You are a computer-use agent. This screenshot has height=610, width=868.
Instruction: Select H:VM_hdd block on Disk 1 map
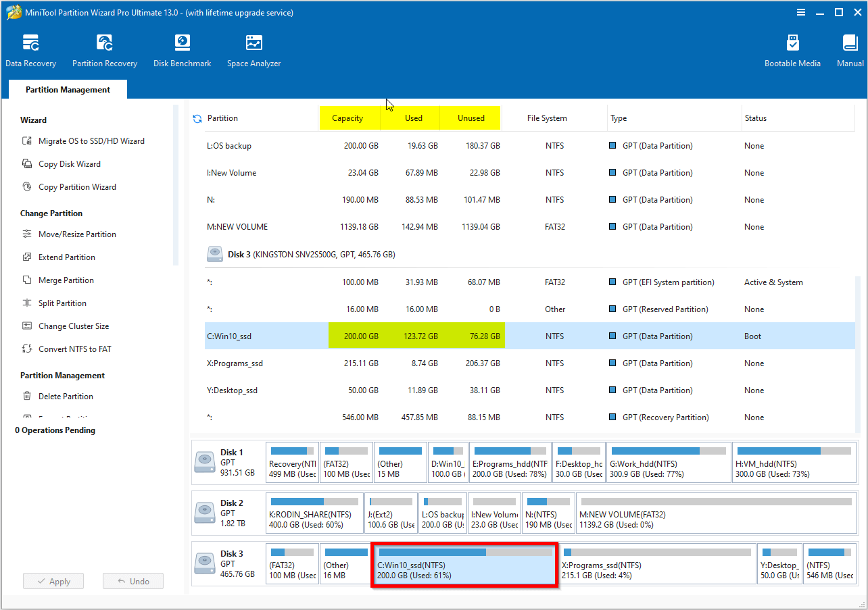tap(794, 463)
